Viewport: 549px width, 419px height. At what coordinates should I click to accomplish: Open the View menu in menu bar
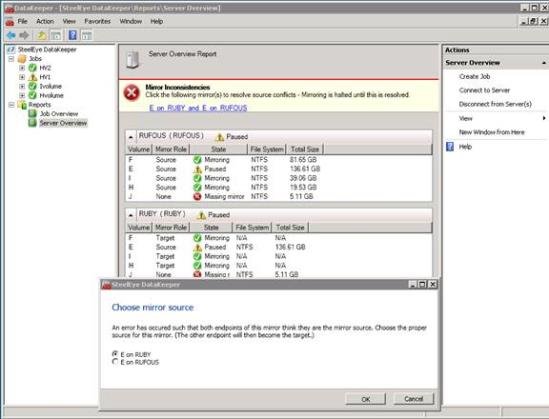[69, 21]
